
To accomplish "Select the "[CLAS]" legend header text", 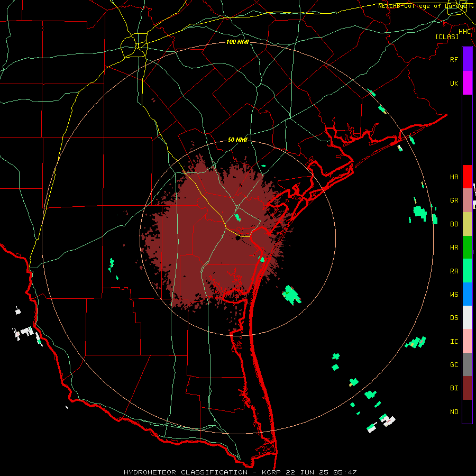I will (447, 36).
